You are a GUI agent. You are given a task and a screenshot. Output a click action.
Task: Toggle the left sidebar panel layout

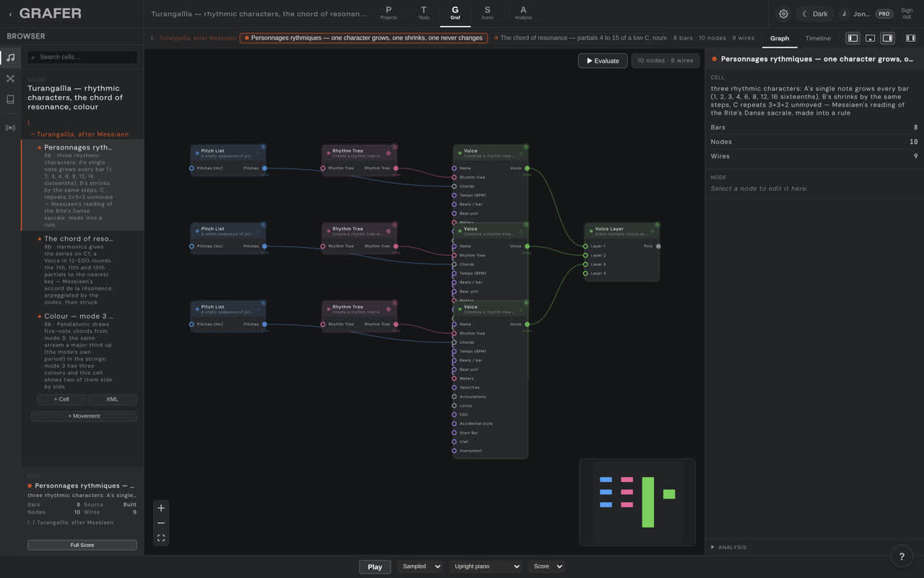853,38
